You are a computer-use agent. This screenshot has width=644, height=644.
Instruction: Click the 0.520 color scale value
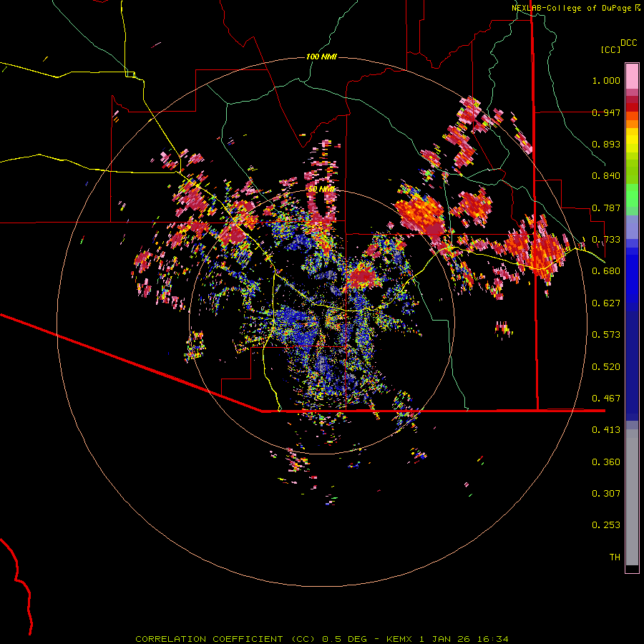(606, 367)
